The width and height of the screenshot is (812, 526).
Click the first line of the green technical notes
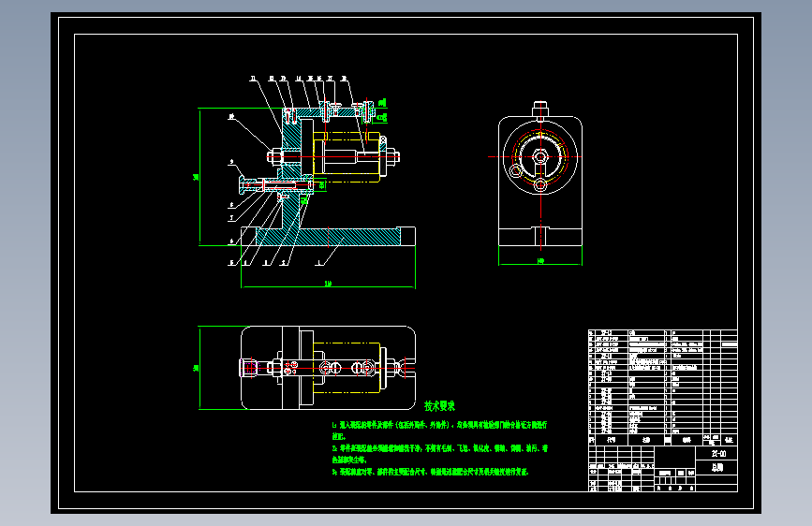439,425
